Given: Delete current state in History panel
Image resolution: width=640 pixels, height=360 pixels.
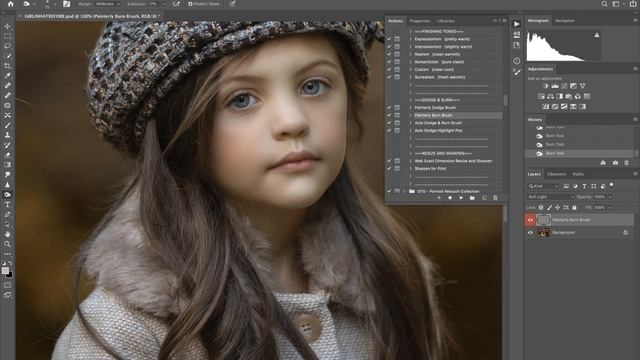Looking at the screenshot, I should click(x=627, y=163).
